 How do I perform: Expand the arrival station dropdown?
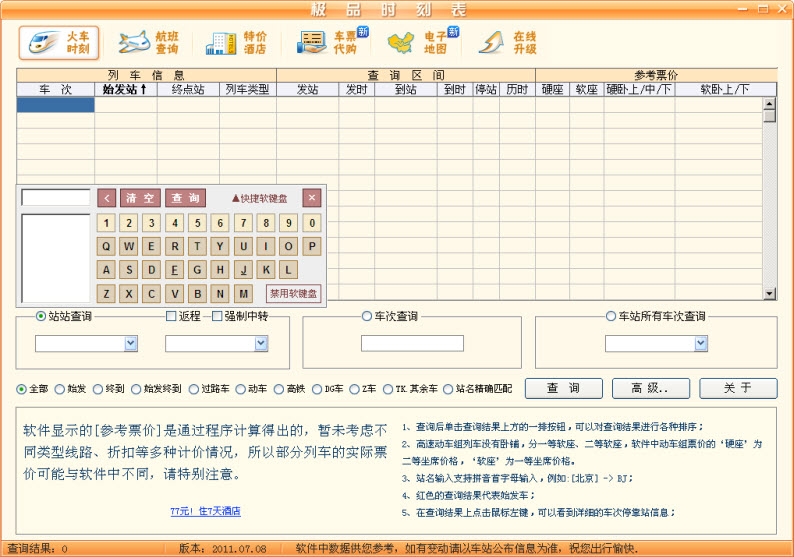[261, 344]
